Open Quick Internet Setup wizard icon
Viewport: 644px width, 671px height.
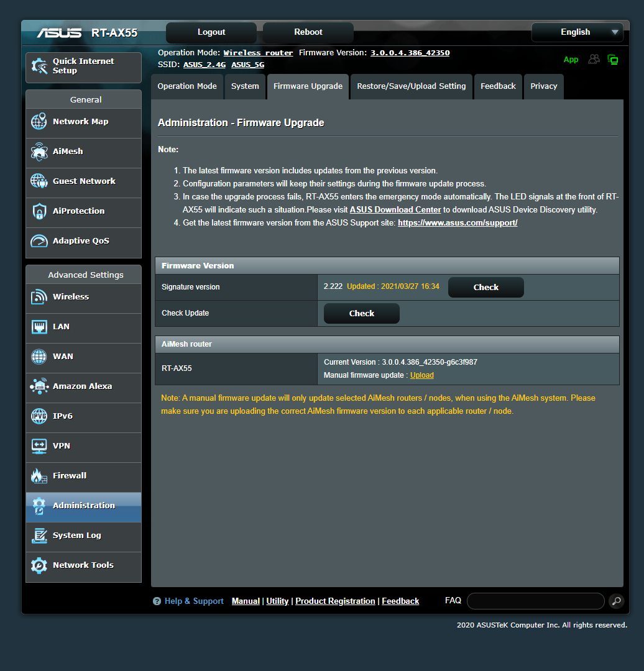pos(39,66)
